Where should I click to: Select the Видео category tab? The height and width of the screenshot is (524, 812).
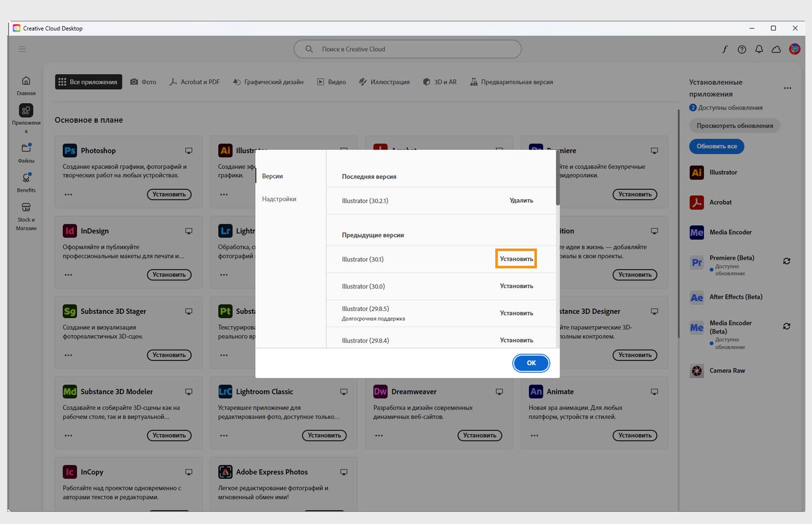[331, 82]
